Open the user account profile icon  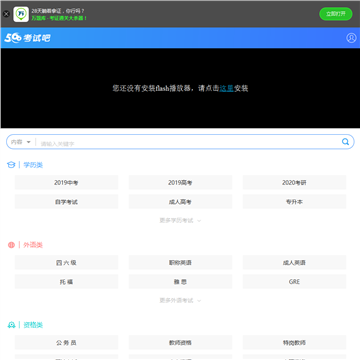coord(351,38)
